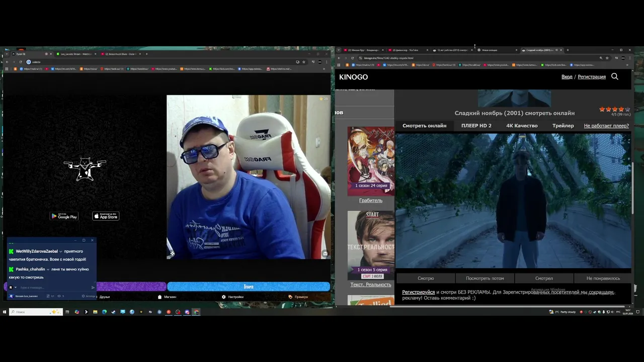Click the KINOGO logo

[353, 77]
